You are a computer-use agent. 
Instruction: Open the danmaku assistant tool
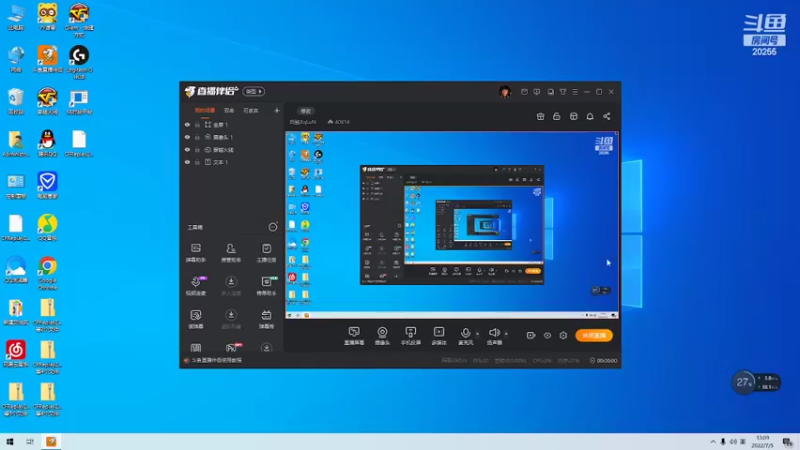click(x=196, y=253)
